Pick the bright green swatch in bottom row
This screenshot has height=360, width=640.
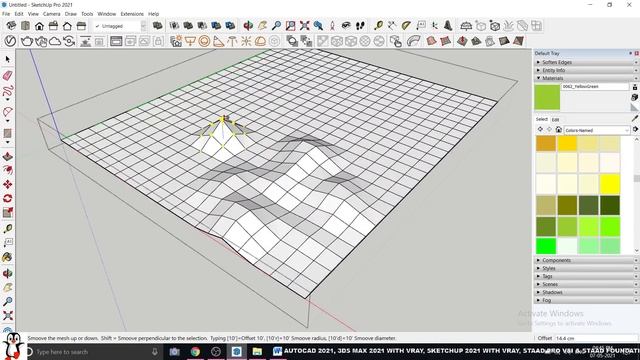[546, 246]
